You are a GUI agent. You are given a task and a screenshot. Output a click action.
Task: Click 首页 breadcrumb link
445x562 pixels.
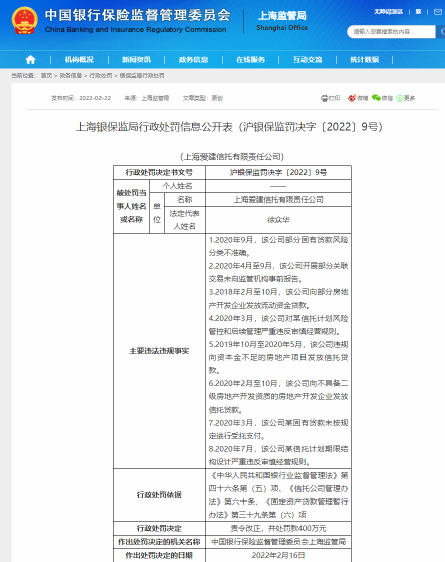click(x=46, y=75)
